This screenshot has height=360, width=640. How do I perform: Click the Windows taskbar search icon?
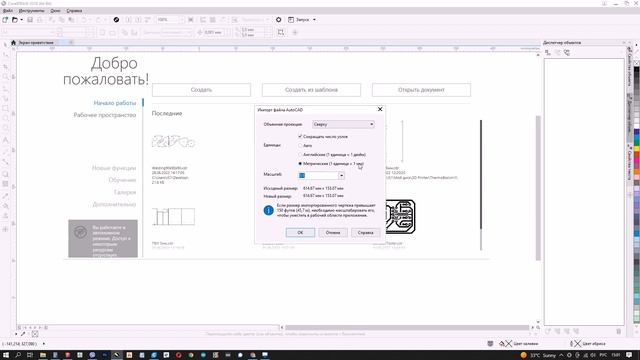click(x=18, y=355)
